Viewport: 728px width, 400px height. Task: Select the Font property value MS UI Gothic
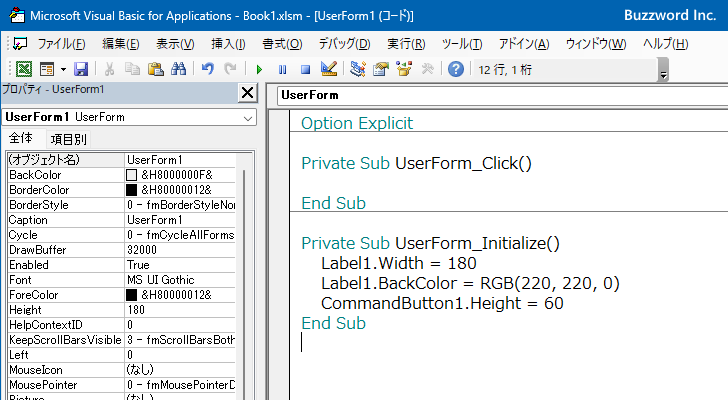pyautogui.click(x=180, y=280)
